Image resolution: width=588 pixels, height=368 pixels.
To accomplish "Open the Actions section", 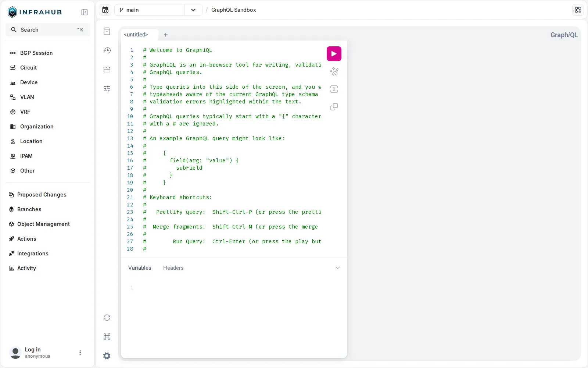I will click(48, 239).
